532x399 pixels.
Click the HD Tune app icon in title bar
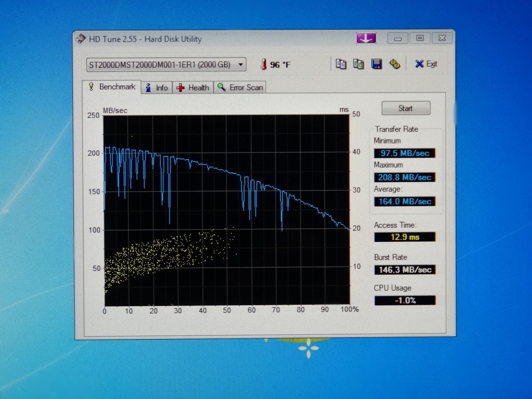click(x=81, y=39)
